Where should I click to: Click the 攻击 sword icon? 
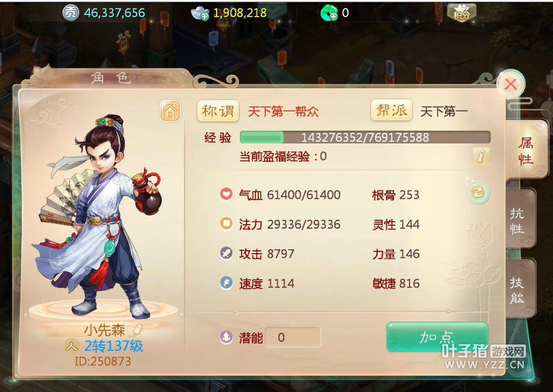coord(226,253)
